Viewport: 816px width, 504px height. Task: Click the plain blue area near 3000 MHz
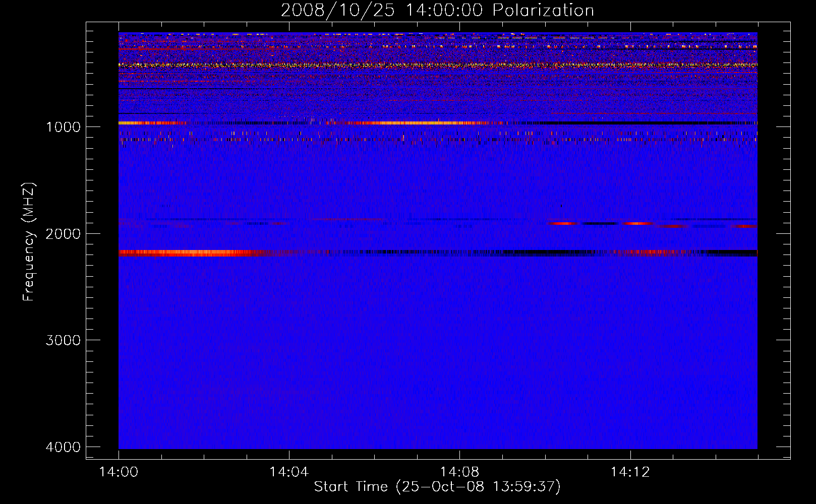(437, 340)
